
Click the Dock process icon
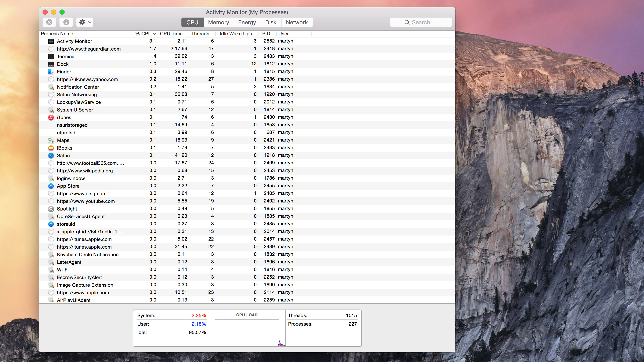(51, 64)
